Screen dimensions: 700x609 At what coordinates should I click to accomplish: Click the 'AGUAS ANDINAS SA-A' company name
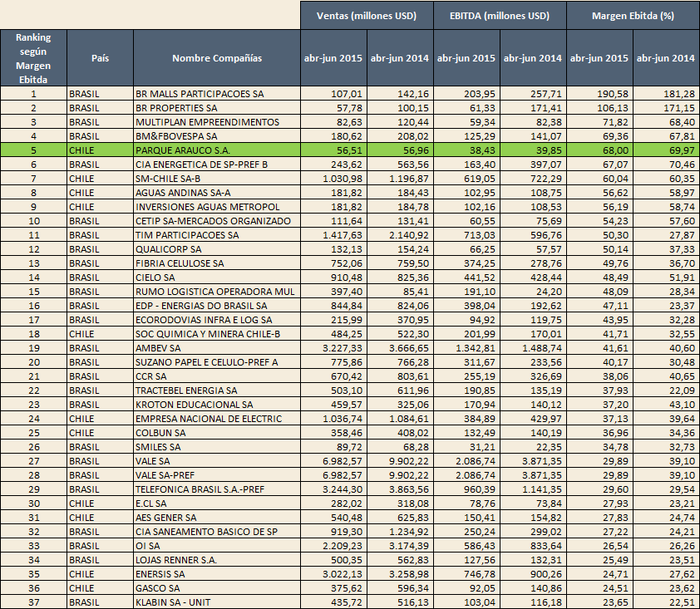pyautogui.click(x=183, y=193)
